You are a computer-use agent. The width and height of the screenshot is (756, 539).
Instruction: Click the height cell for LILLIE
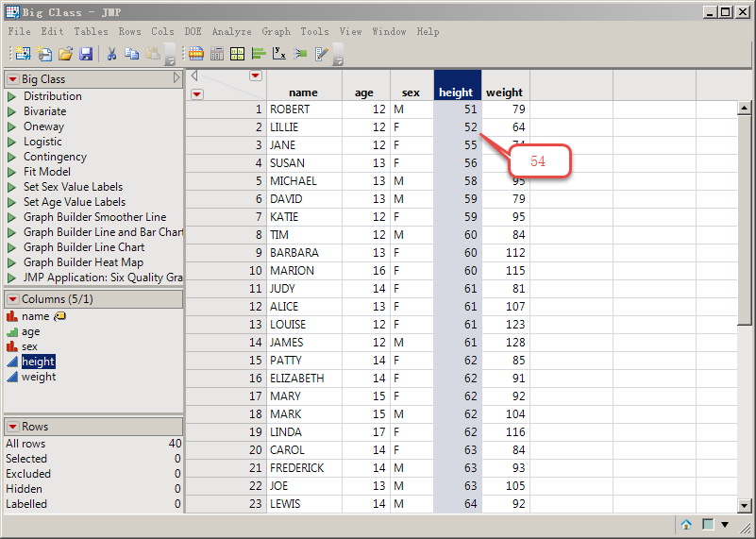coord(458,127)
